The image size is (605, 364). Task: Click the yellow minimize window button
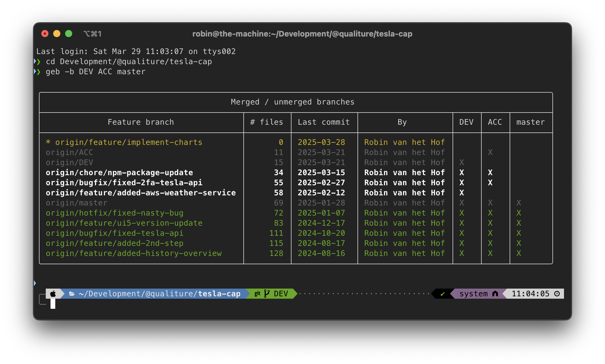57,34
